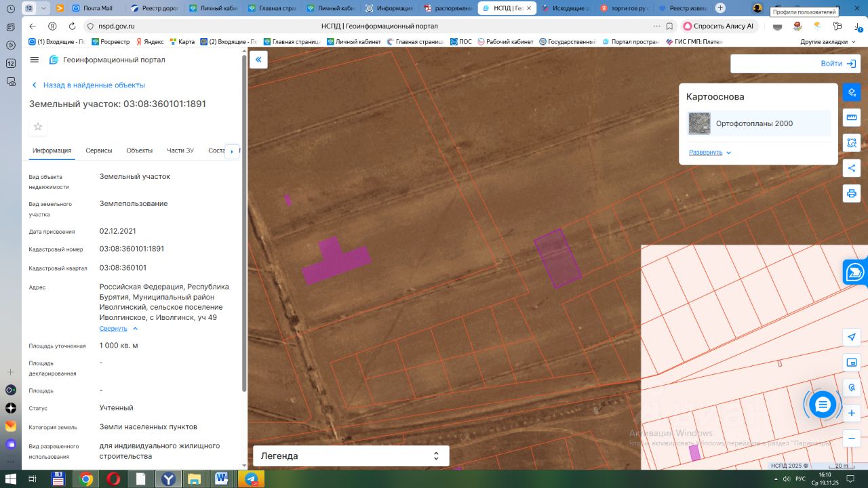Open the Части ЗУ tab
This screenshot has width=868, height=488.
tap(180, 150)
